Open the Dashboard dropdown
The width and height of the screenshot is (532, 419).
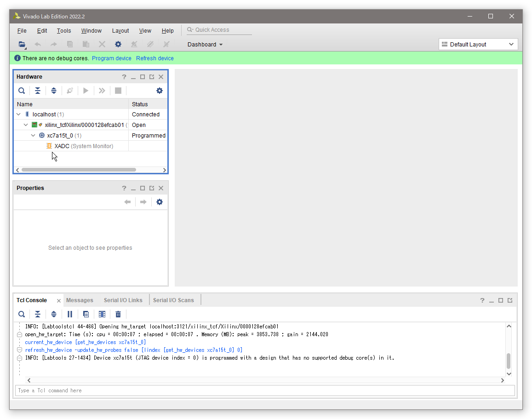[x=205, y=45]
